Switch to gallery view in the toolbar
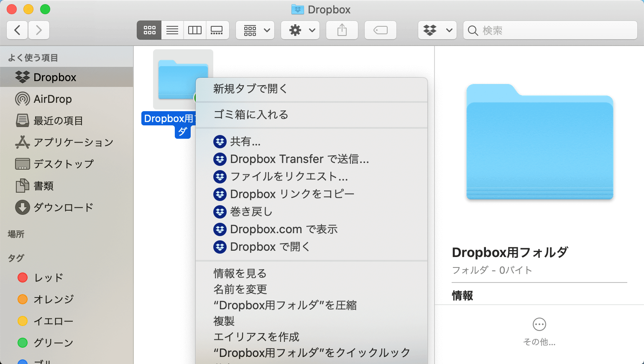The height and width of the screenshot is (364, 644). click(x=217, y=30)
